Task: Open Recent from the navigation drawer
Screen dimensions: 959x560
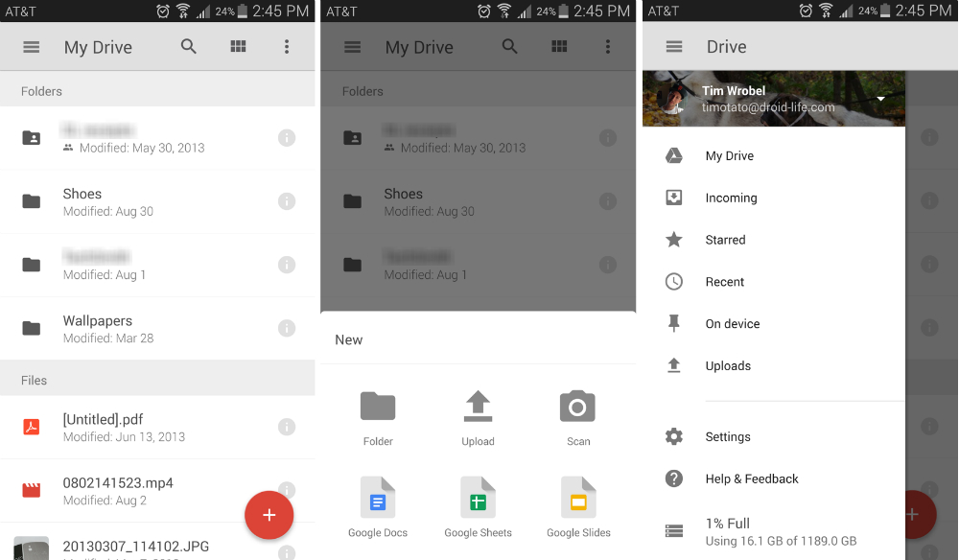Action: 724,282
